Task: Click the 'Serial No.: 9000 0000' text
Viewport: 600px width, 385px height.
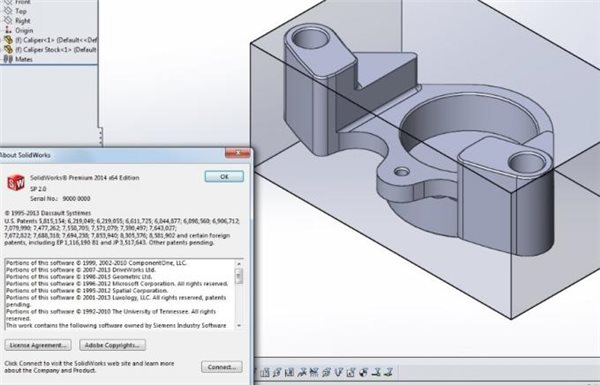Action: click(60, 199)
